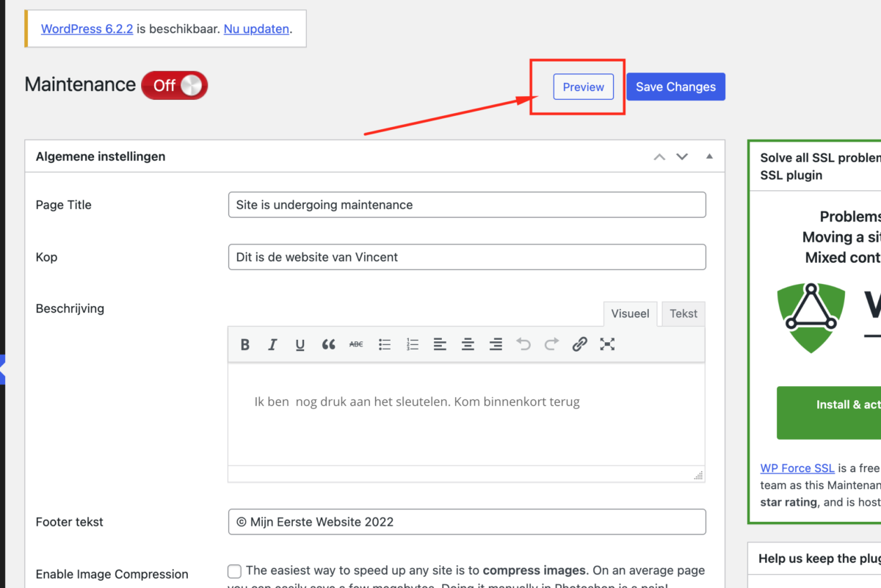Collapse the Algemene instellingen panel
The width and height of the screenshot is (881, 588).
pos(709,156)
